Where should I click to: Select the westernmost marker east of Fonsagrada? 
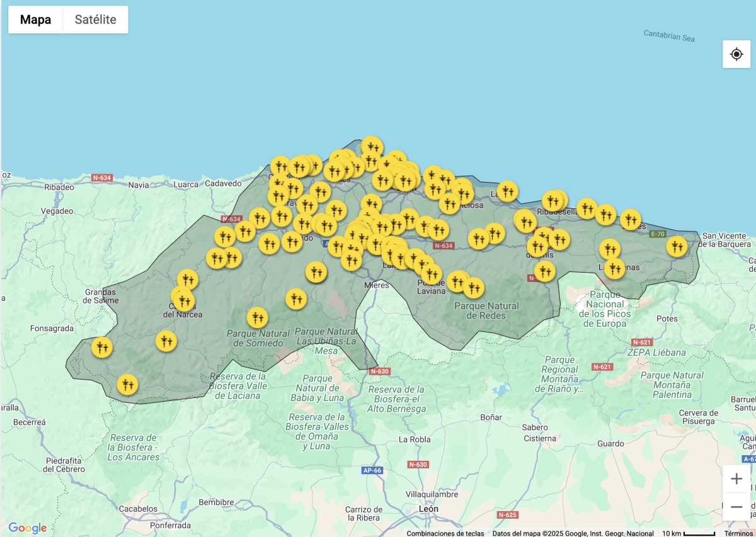[x=101, y=346]
